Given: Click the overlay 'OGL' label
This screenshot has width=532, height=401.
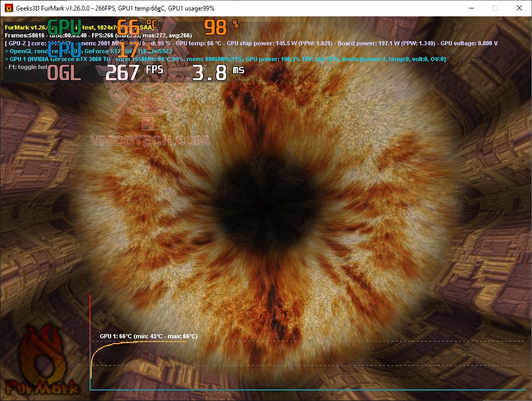Looking at the screenshot, I should coord(64,72).
